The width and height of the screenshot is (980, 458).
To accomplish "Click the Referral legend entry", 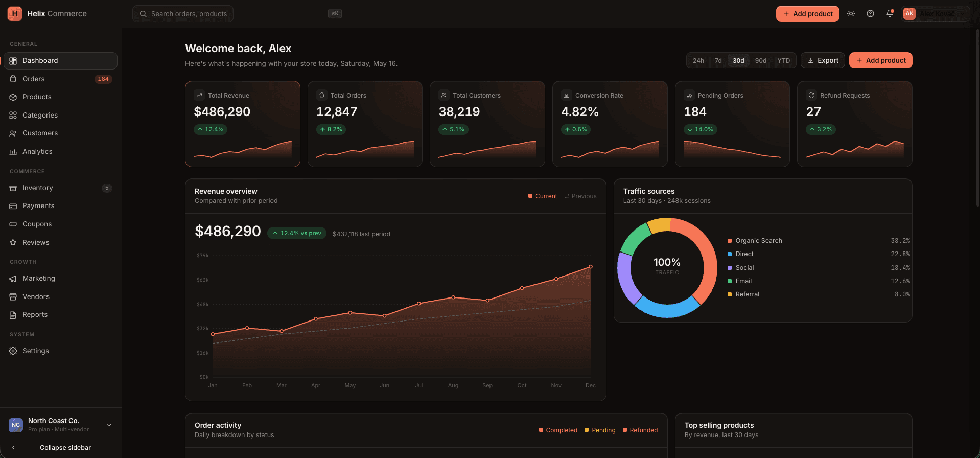I will pos(819,294).
